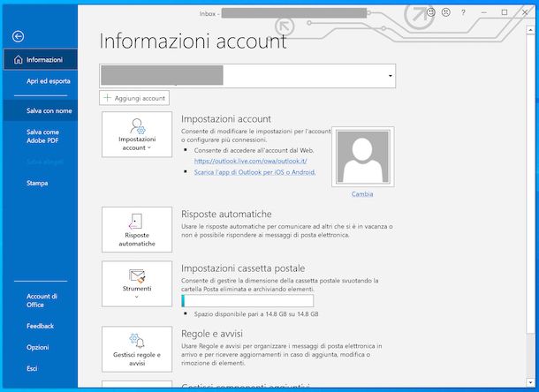
Task: Click Gestisci regole e avvisi button
Action: (x=137, y=349)
